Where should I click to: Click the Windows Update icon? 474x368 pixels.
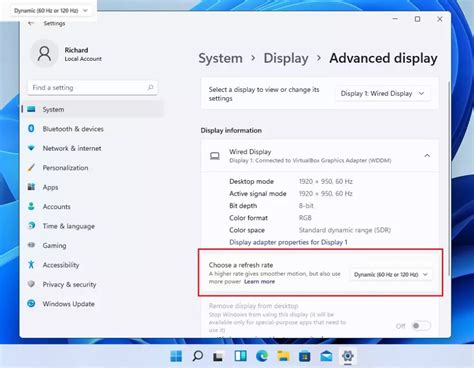(x=31, y=303)
